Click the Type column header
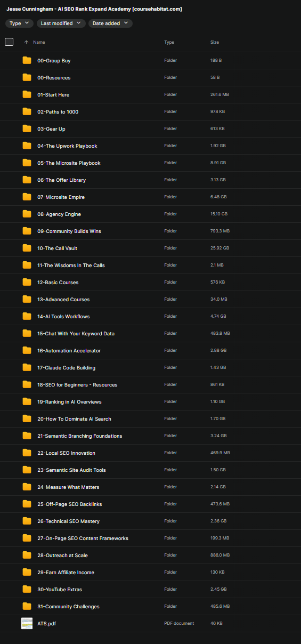301x644 pixels. 169,42
